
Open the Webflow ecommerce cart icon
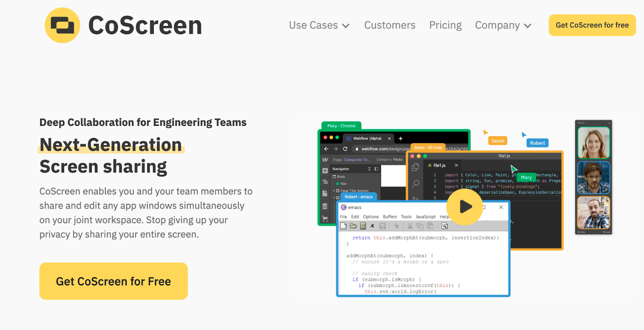[325, 219]
